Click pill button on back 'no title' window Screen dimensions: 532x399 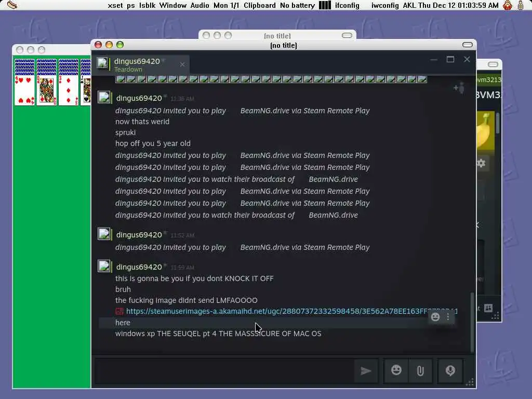pyautogui.click(x=347, y=35)
